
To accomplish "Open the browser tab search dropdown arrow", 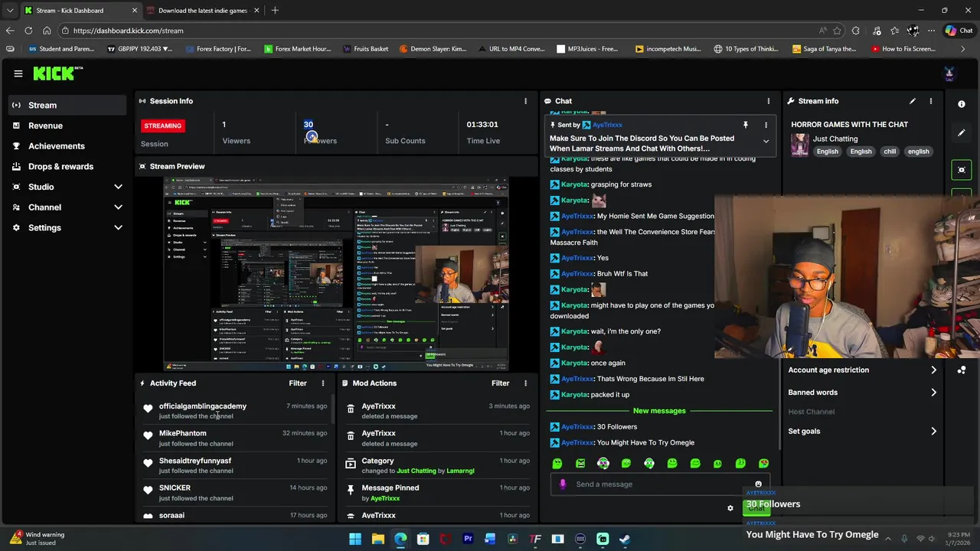I will click(x=10, y=11).
